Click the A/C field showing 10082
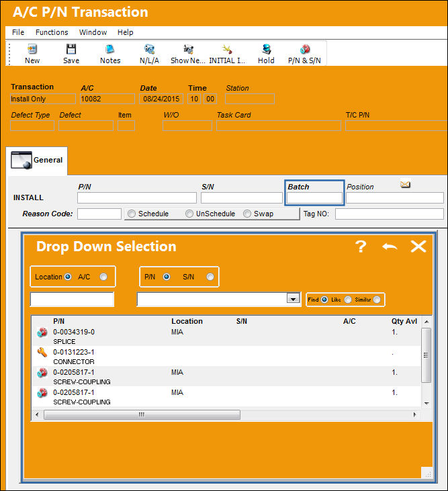This screenshot has width=448, height=491. point(107,99)
